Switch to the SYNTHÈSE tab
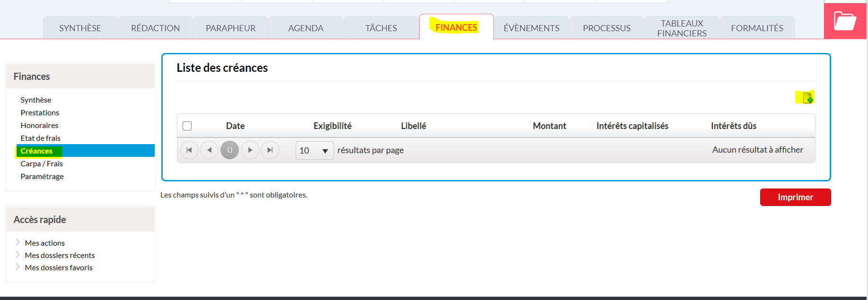 [80, 28]
